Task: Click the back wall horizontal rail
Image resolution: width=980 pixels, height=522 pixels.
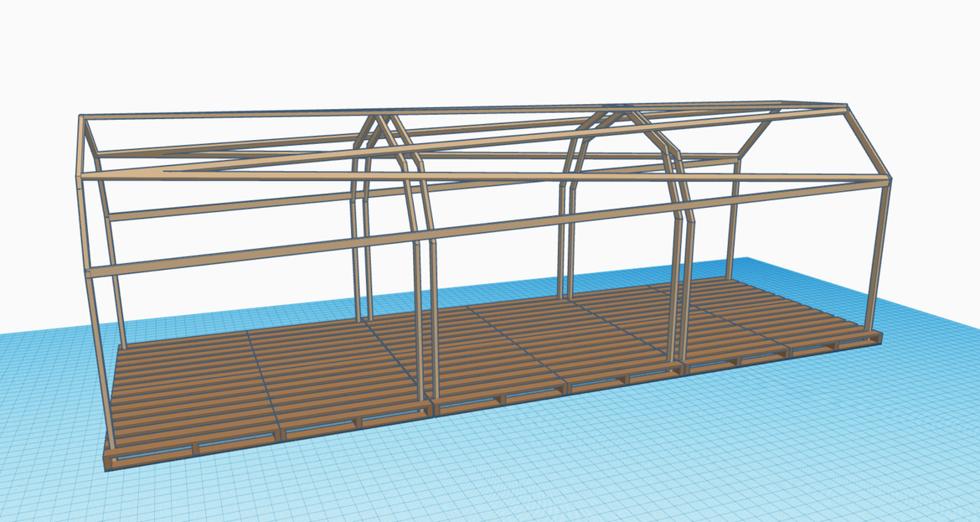Action: point(235,204)
